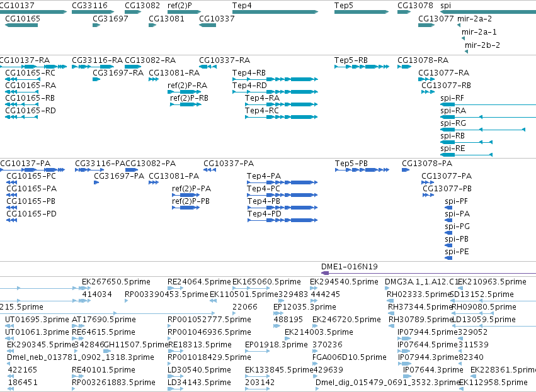Click the RE24064.5prime EST label
536x392 pixels.
pos(199,282)
